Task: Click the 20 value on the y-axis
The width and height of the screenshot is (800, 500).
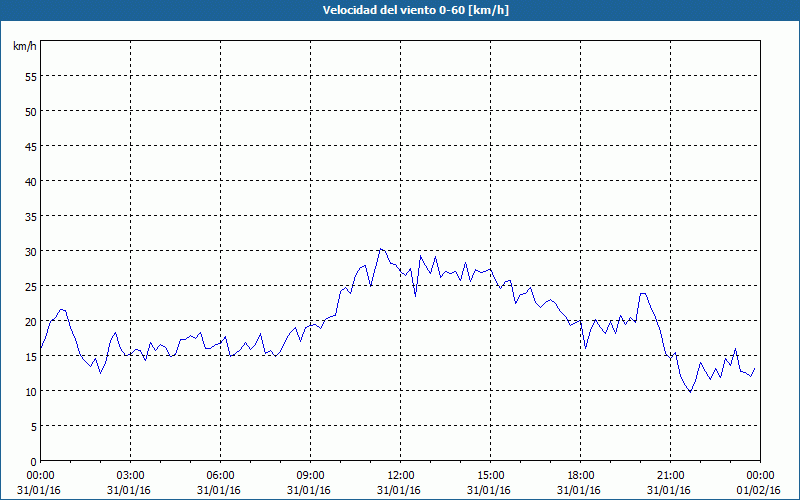Action: point(31,321)
